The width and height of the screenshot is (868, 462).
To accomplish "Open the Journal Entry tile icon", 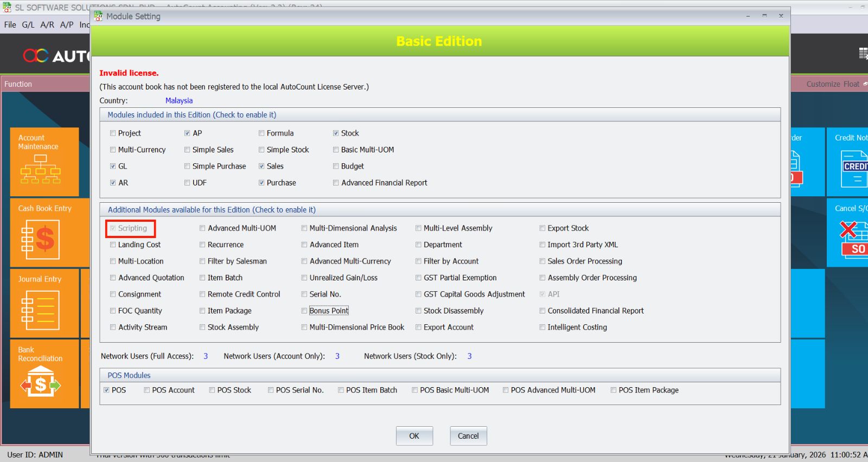I will (40, 310).
